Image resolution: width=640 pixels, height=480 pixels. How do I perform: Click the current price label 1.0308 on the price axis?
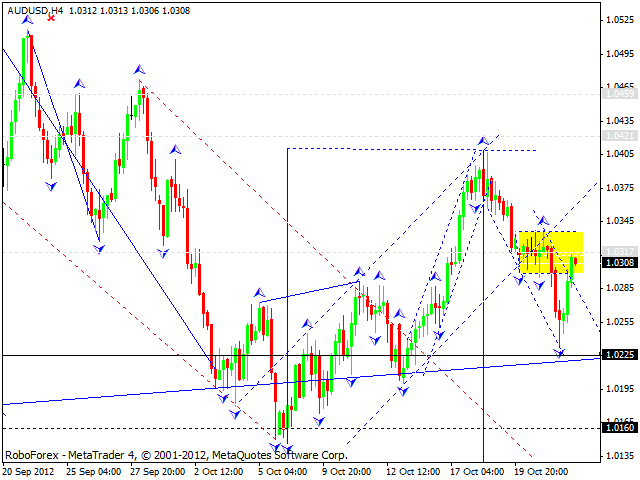[620, 262]
